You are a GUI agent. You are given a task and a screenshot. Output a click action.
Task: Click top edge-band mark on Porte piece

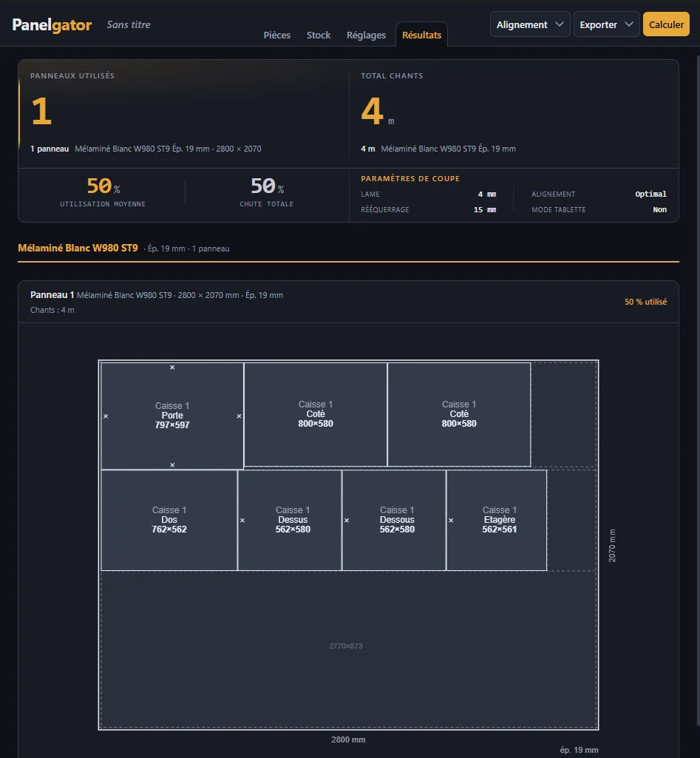pos(172,368)
